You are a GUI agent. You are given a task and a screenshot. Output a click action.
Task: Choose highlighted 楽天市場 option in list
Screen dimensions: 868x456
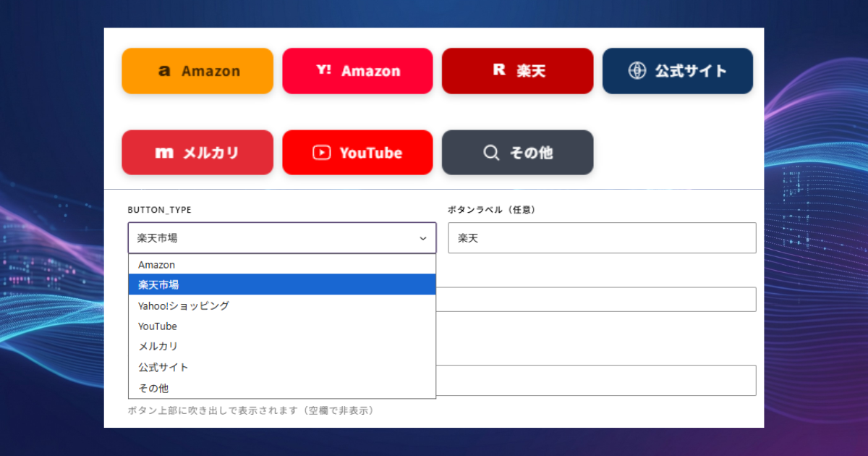(282, 284)
